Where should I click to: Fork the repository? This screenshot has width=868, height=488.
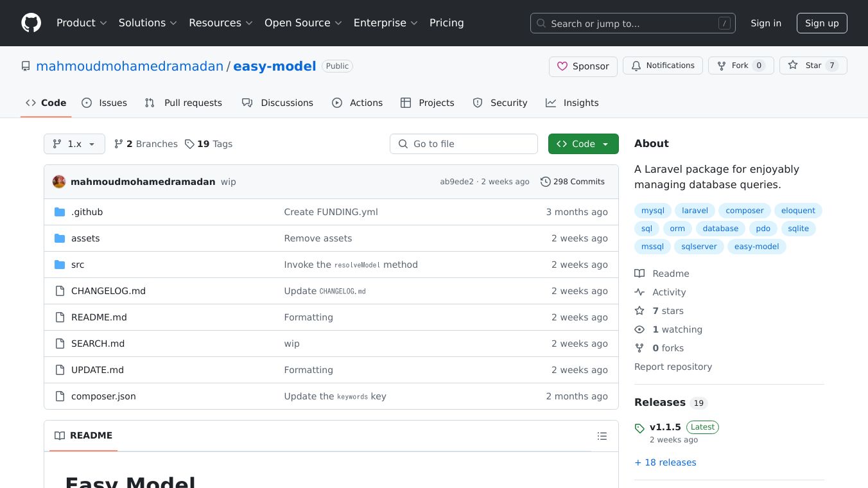(x=740, y=65)
